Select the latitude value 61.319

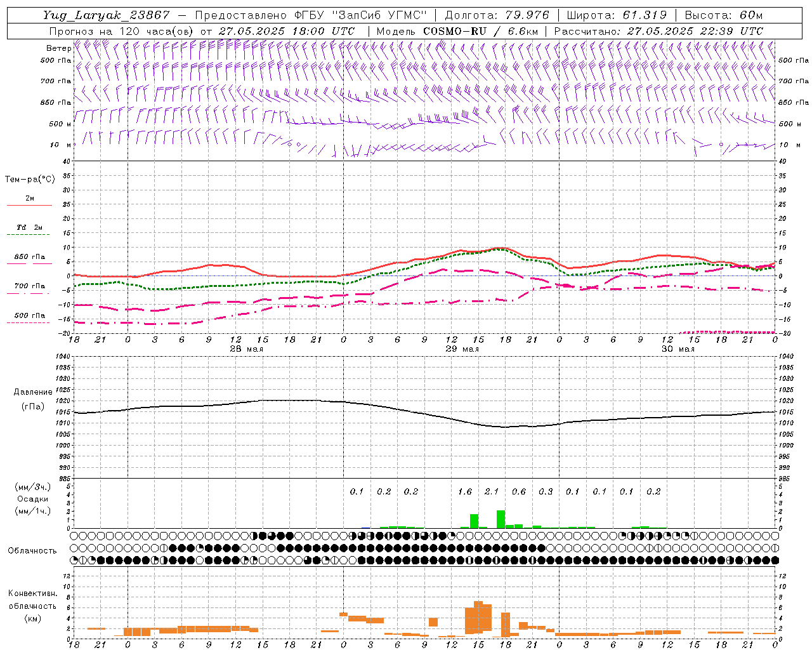[644, 15]
